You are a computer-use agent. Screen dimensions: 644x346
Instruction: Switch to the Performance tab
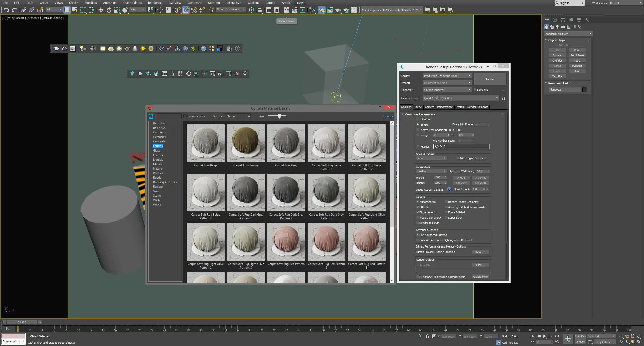pos(445,107)
